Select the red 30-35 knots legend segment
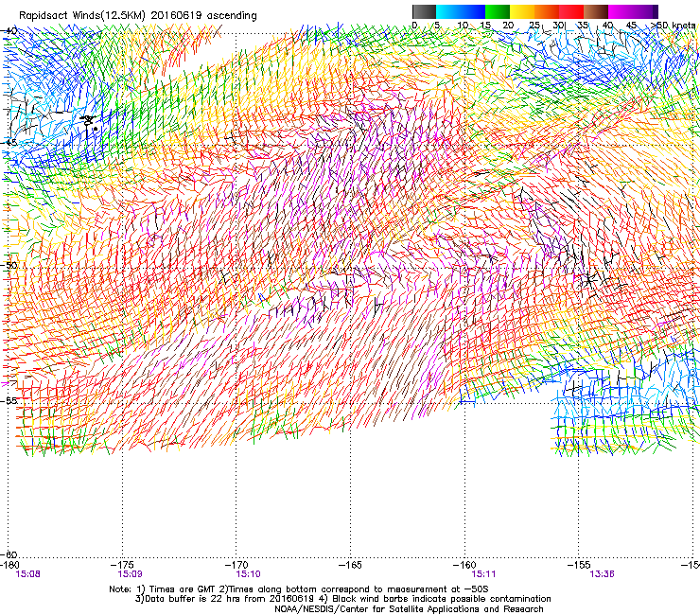This screenshot has height=615, width=700. pos(571,11)
